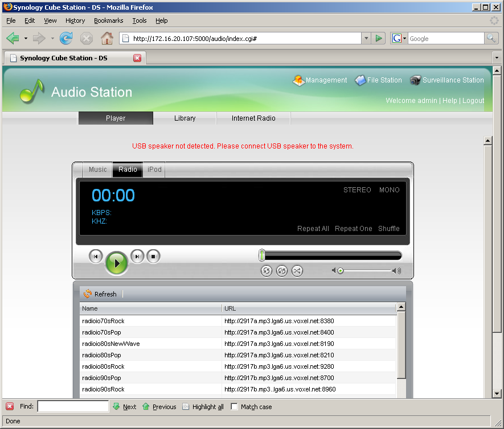
Task: Click the loud speaker volume icon
Action: click(x=396, y=271)
